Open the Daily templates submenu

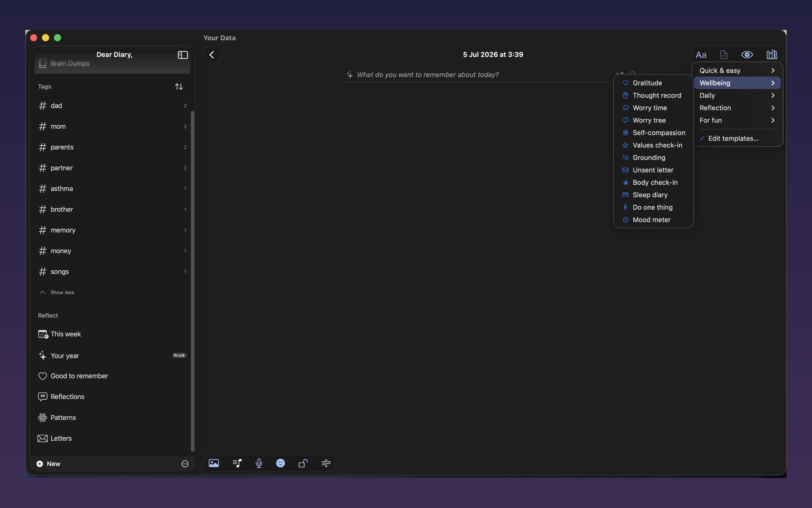pos(737,95)
